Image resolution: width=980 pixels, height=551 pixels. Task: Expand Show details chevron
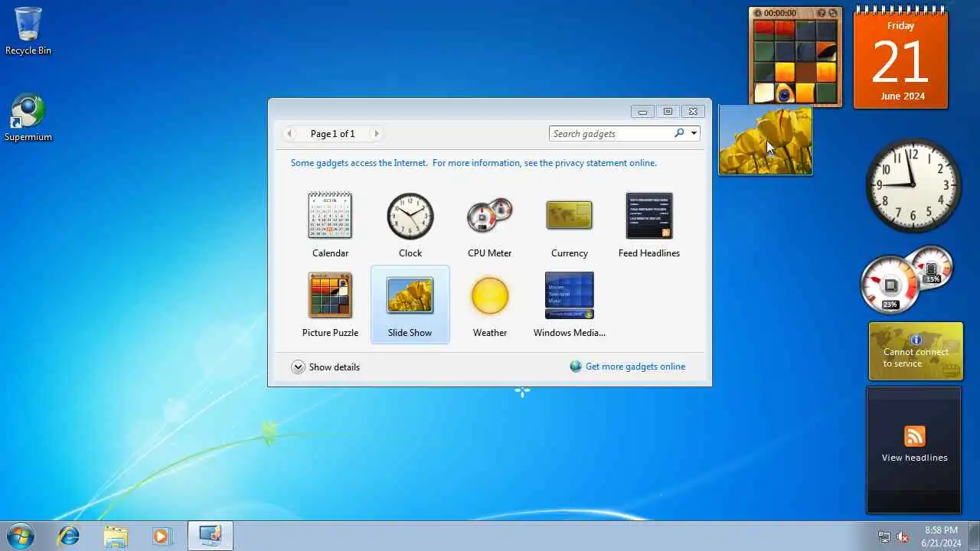pyautogui.click(x=298, y=367)
